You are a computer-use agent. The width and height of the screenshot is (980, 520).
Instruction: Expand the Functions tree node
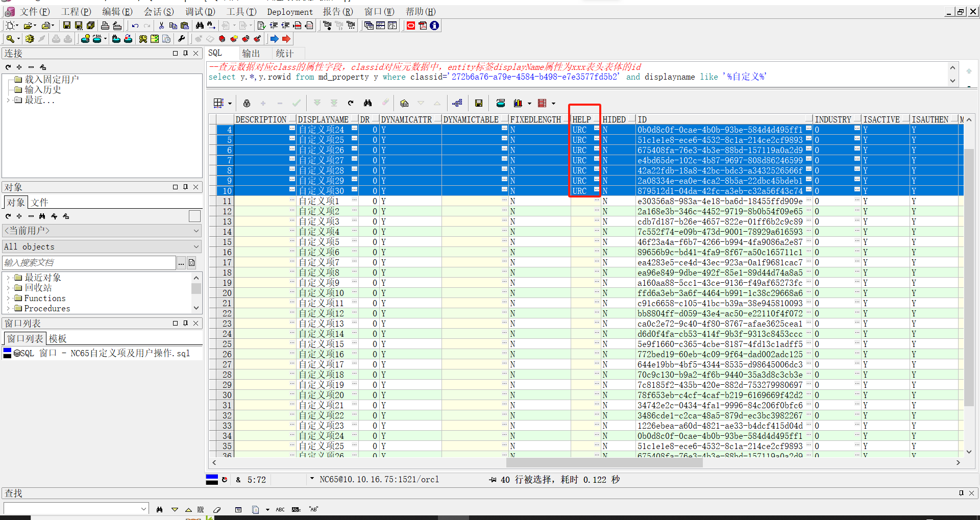click(x=8, y=298)
